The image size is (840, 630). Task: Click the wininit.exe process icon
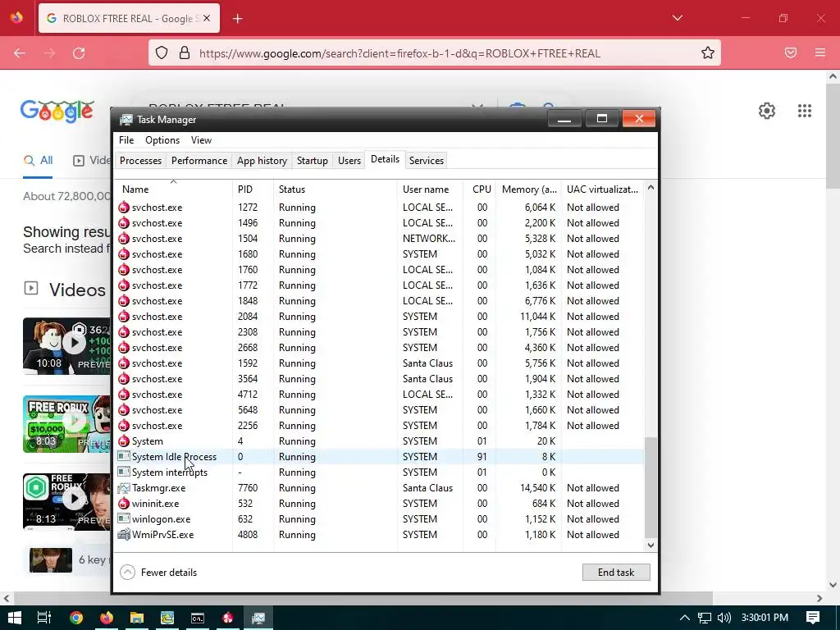(124, 504)
